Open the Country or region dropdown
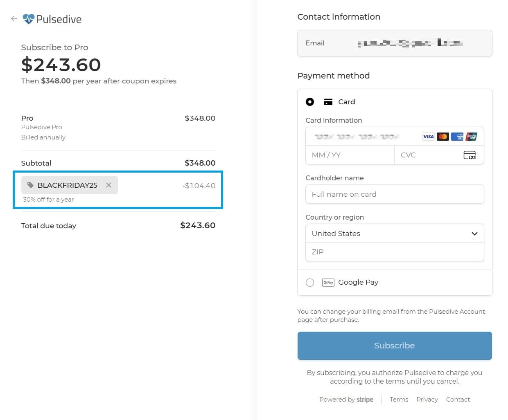This screenshot has width=508, height=420. (x=394, y=234)
